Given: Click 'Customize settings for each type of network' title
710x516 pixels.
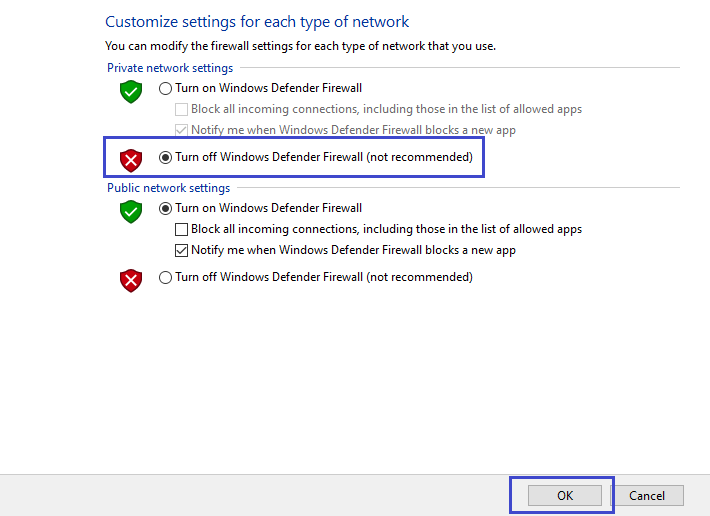Looking at the screenshot, I should (257, 22).
